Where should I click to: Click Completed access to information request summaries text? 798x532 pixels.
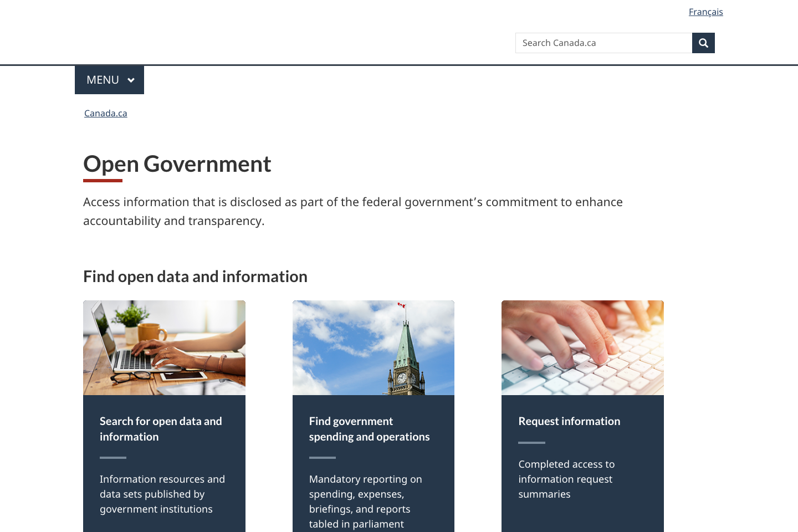[x=566, y=479]
